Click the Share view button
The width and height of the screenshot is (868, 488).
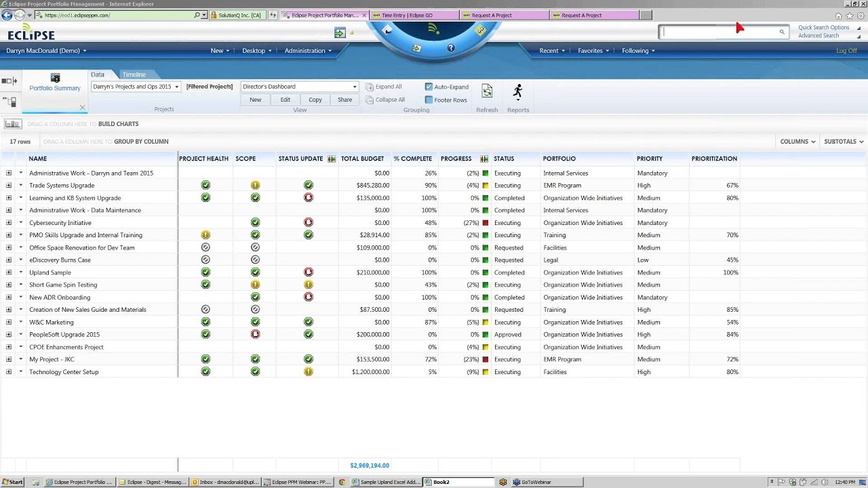345,100
